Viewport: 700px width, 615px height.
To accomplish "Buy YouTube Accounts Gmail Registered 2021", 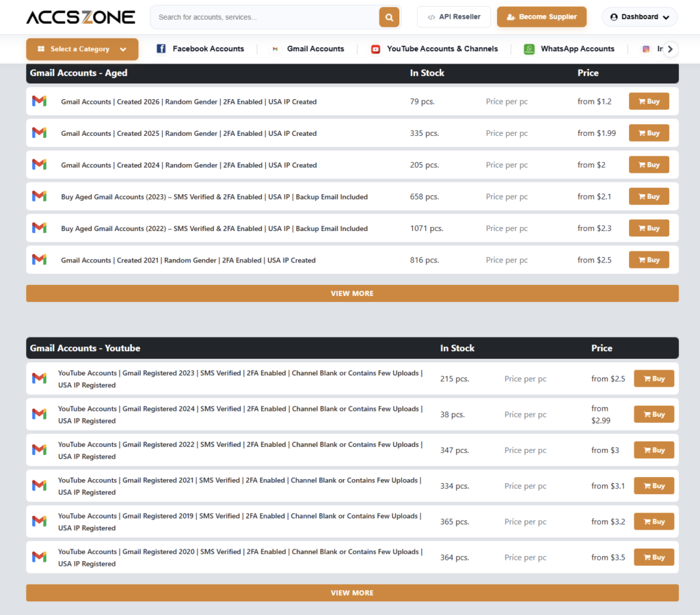I will 654,486.
